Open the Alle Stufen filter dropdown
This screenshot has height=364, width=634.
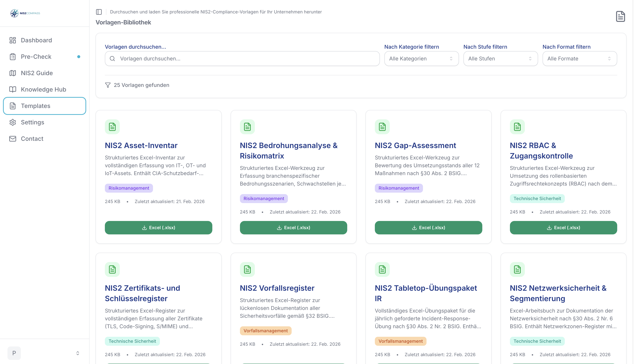(500, 59)
